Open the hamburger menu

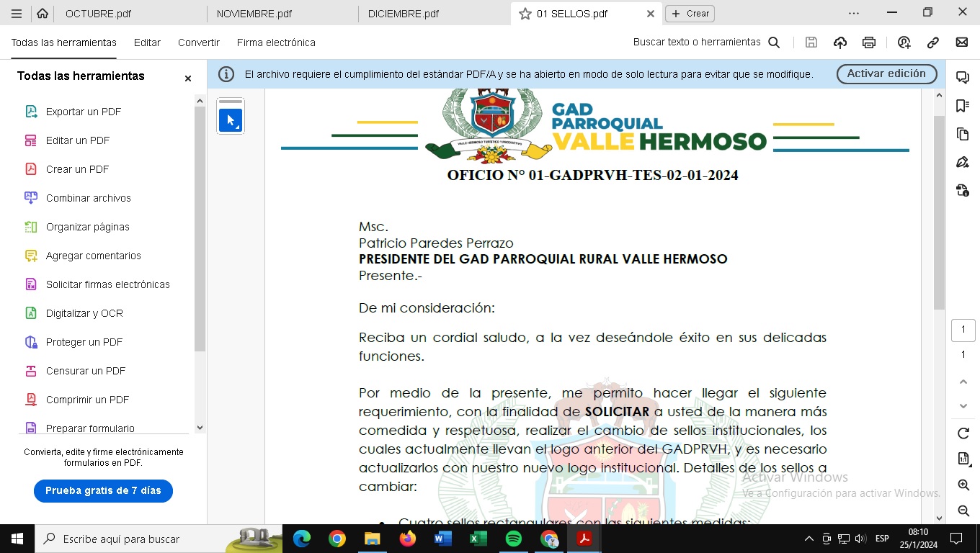(x=17, y=14)
